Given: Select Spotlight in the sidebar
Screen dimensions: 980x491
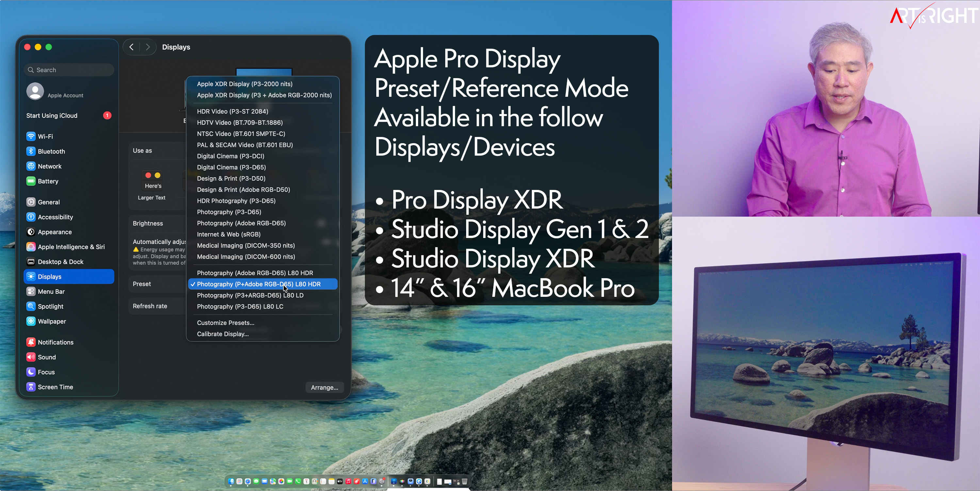Looking at the screenshot, I should click(x=69, y=306).
